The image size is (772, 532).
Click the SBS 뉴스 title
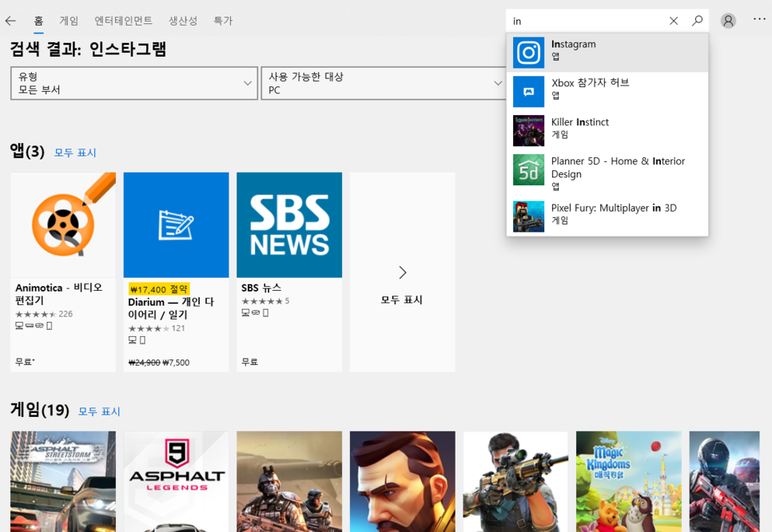[261, 288]
